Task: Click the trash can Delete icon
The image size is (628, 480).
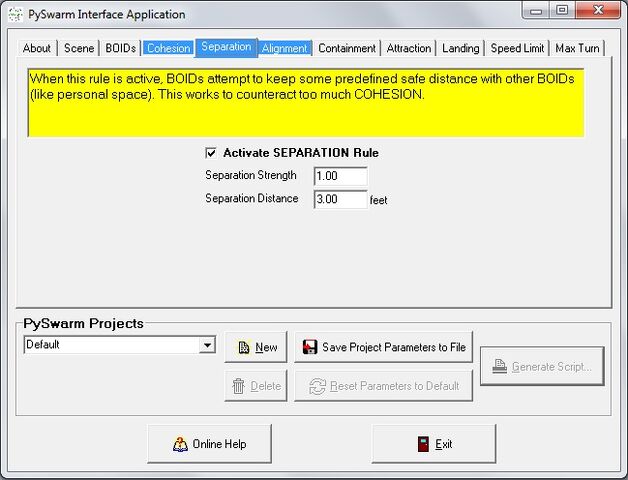Action: click(x=238, y=386)
